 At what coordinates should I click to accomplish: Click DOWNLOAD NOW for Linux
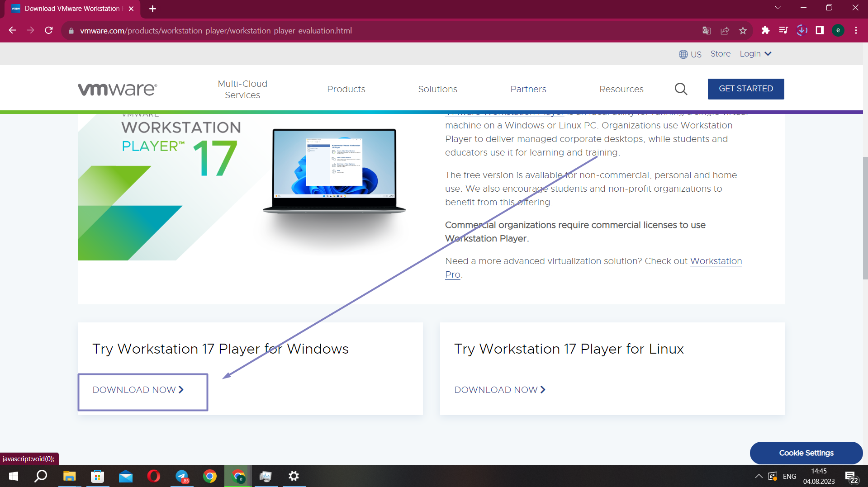(x=500, y=390)
